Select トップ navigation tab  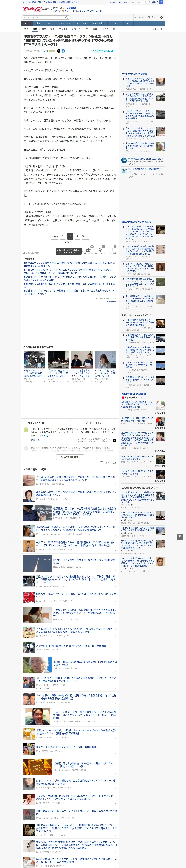pyautogui.click(x=27, y=24)
